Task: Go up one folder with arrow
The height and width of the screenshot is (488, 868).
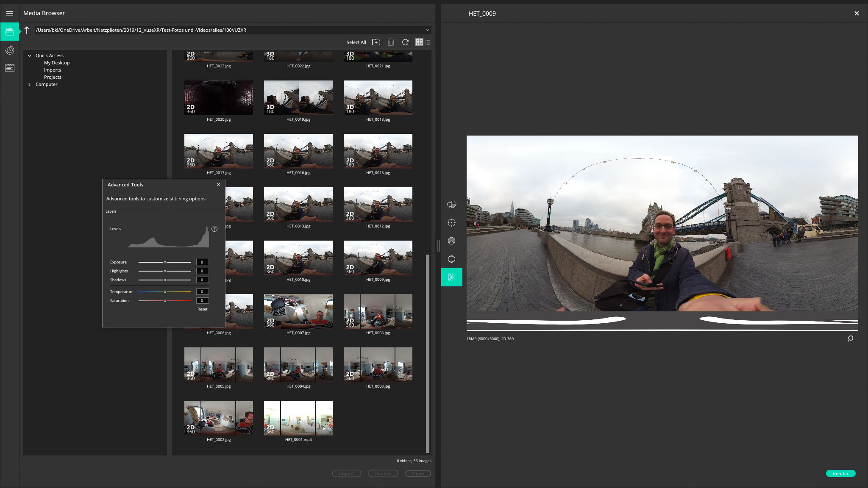Action: pos(27,30)
